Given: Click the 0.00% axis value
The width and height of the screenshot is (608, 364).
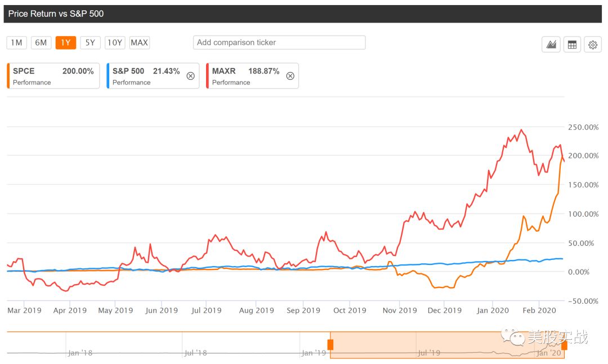Looking at the screenshot, I should (x=579, y=272).
